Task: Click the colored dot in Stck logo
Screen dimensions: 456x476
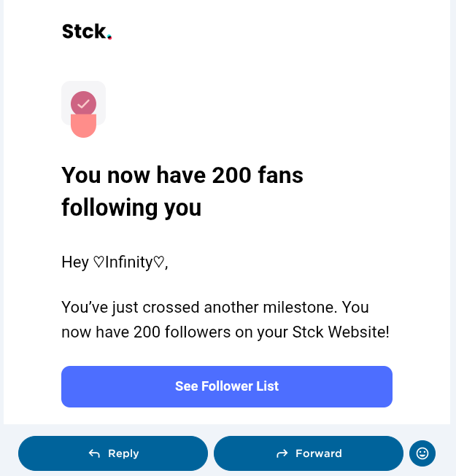Action: [109, 37]
